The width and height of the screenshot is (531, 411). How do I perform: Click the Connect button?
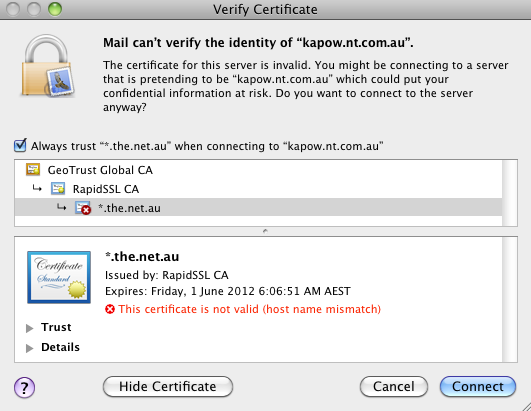click(x=478, y=386)
